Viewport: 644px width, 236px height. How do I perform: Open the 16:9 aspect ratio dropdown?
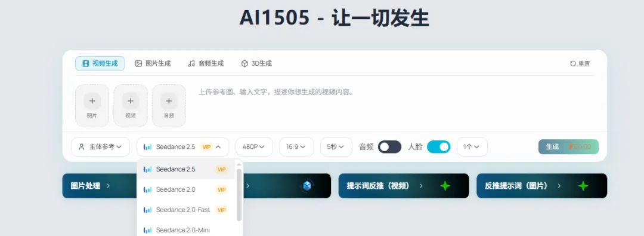click(x=296, y=146)
